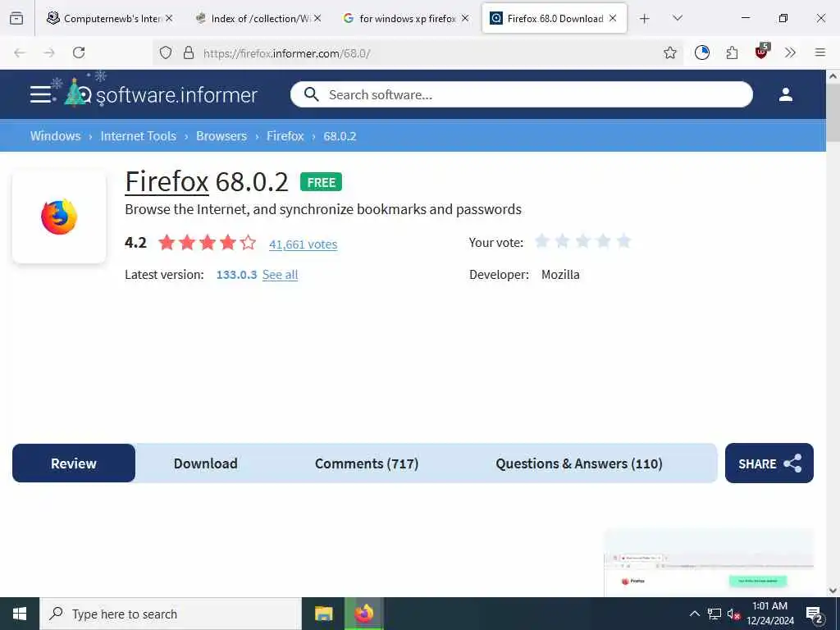840x630 pixels.
Task: Reload the current page
Action: click(x=79, y=52)
